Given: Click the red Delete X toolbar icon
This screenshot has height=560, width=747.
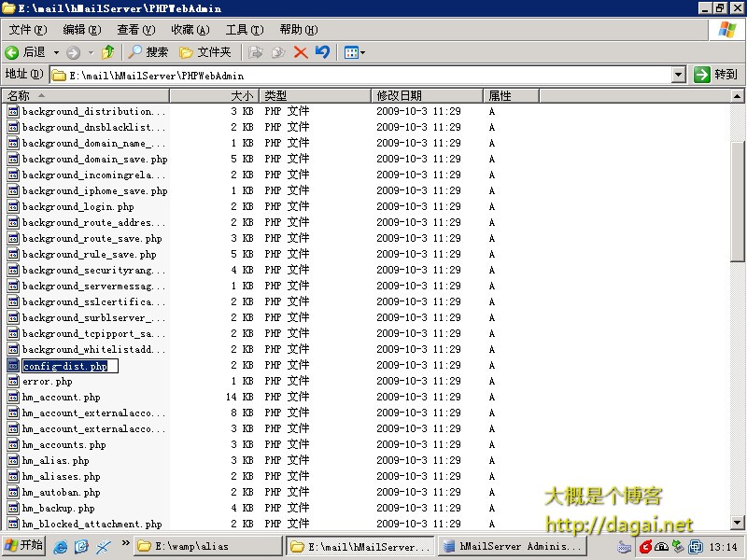Looking at the screenshot, I should coord(301,52).
